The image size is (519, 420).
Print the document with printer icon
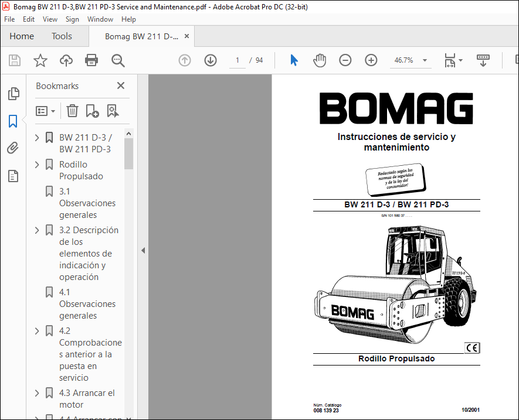click(x=91, y=60)
